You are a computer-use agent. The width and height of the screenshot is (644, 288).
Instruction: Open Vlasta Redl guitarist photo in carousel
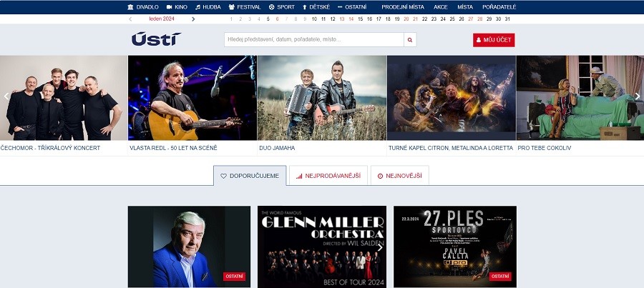coord(192,98)
